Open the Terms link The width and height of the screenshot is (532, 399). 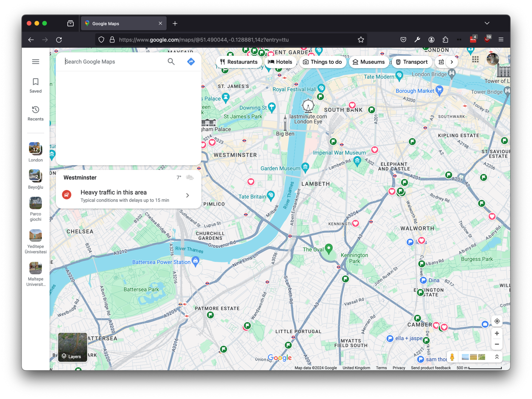pyautogui.click(x=381, y=368)
